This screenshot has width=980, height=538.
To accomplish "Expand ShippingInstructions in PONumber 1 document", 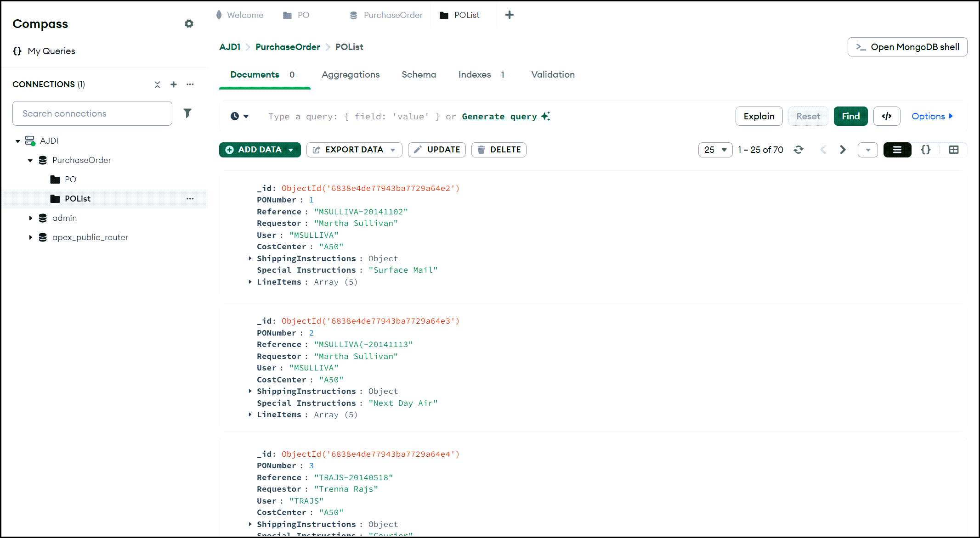I will 250,258.
